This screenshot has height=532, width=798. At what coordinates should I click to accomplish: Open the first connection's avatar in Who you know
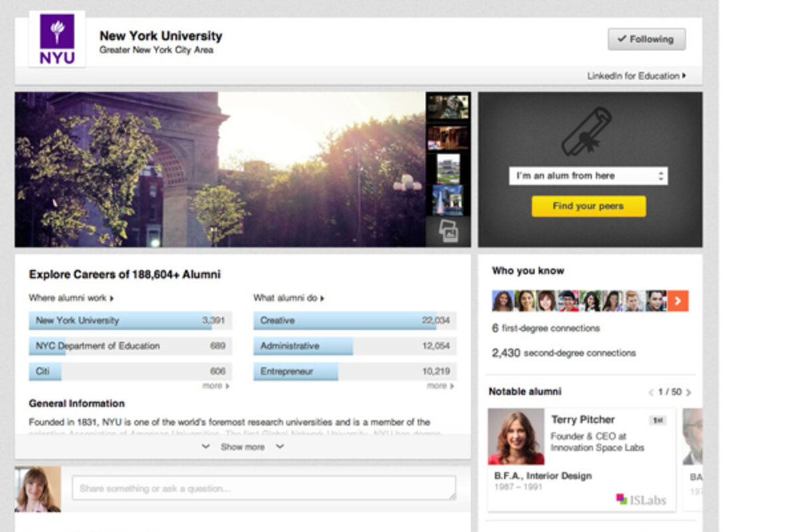(x=503, y=301)
